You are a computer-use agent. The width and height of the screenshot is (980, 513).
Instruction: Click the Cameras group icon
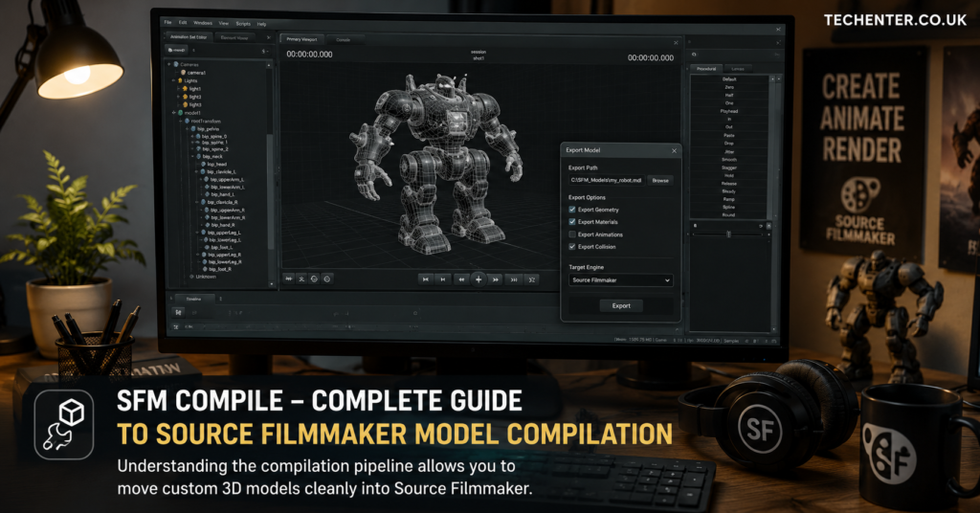point(176,64)
